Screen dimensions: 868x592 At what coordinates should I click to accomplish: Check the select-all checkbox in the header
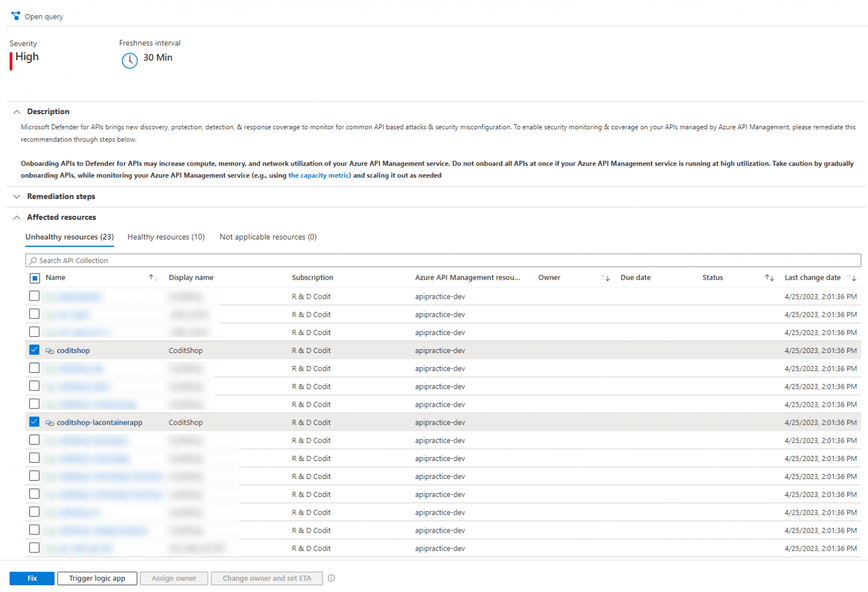click(x=34, y=278)
